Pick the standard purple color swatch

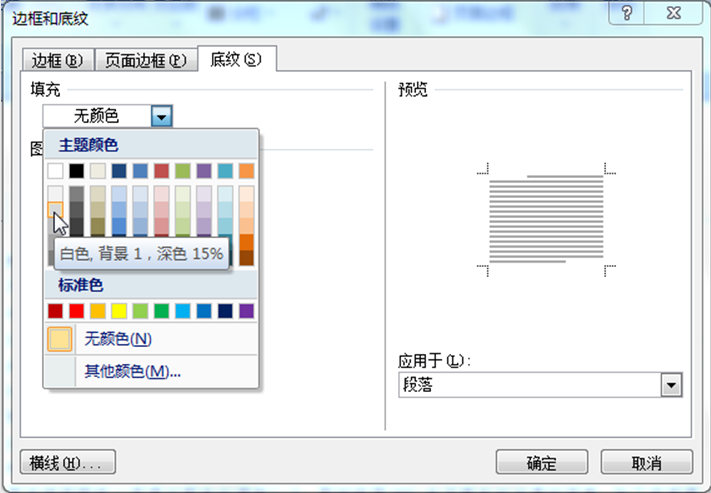pos(246,311)
